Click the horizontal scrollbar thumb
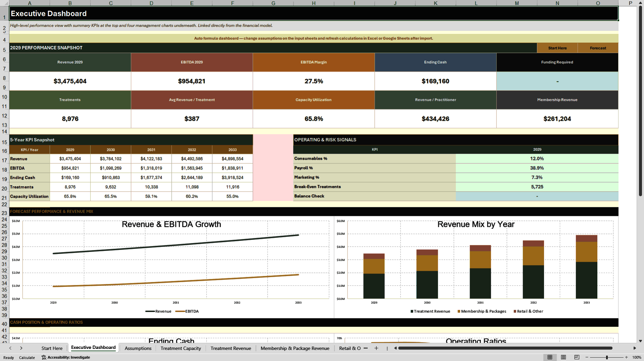This screenshot has width=644, height=361. pyautogui.click(x=505, y=348)
